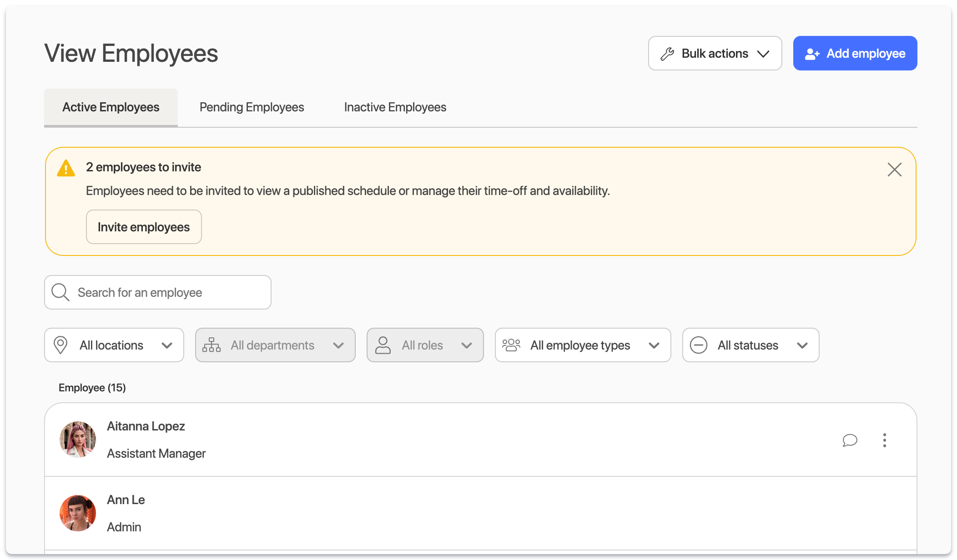The height and width of the screenshot is (560, 957).
Task: Open the All statuses dropdown
Action: (750, 345)
